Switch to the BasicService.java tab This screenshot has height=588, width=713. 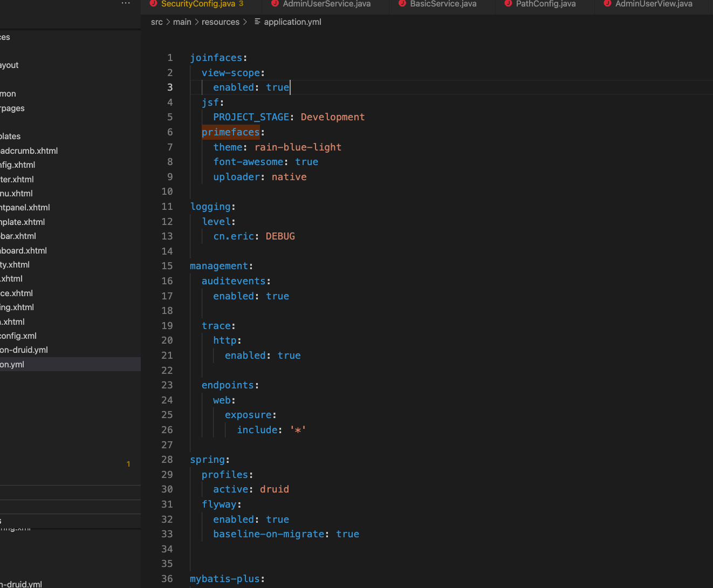point(443,4)
